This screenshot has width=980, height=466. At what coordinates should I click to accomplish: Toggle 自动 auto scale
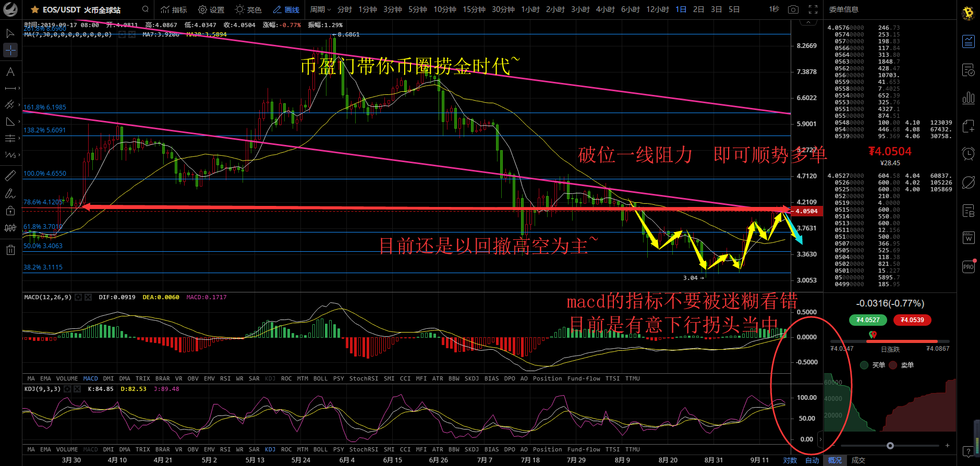coord(812,460)
